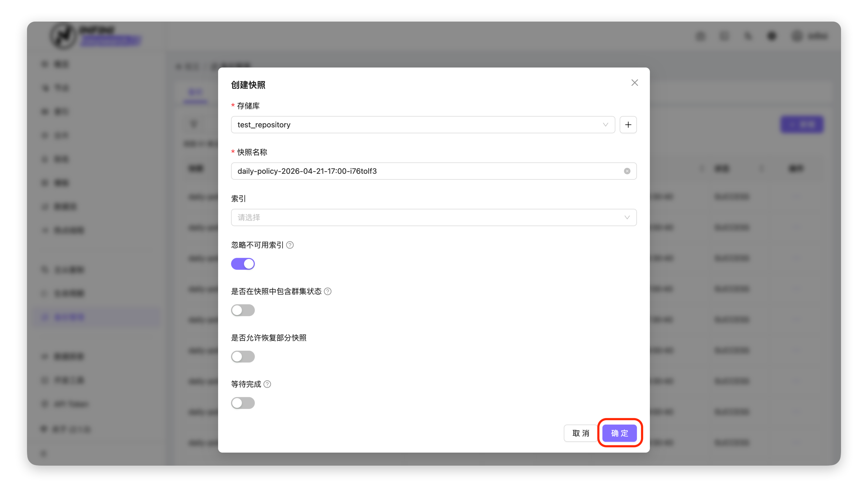Click the 存储库 field label
The image size is (868, 498).
pyautogui.click(x=248, y=106)
